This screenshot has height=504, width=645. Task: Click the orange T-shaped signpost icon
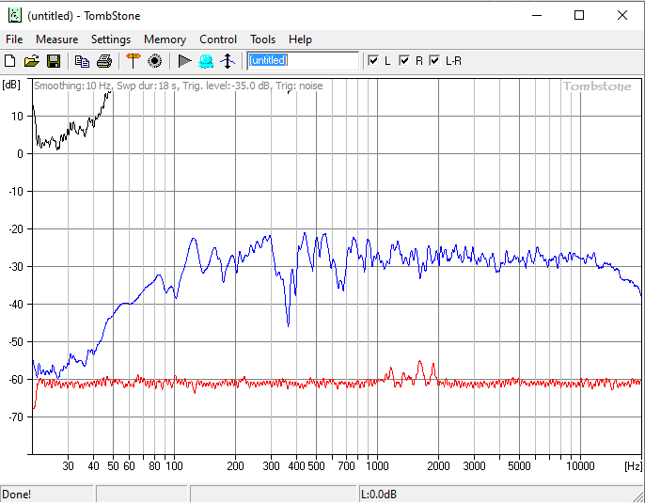pyautogui.click(x=133, y=60)
